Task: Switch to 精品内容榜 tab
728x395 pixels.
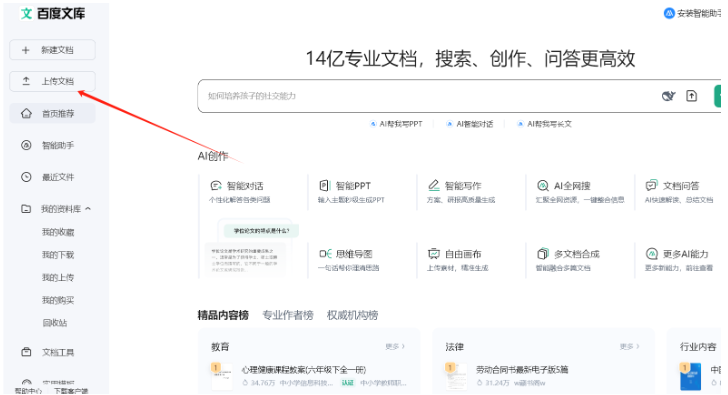Action: pos(223,315)
